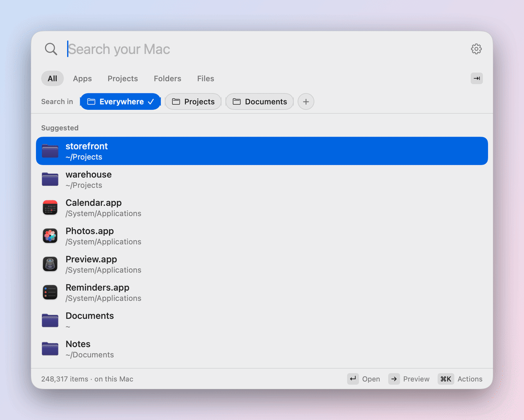Click the Preview app icon
The width and height of the screenshot is (524, 420).
(50, 264)
